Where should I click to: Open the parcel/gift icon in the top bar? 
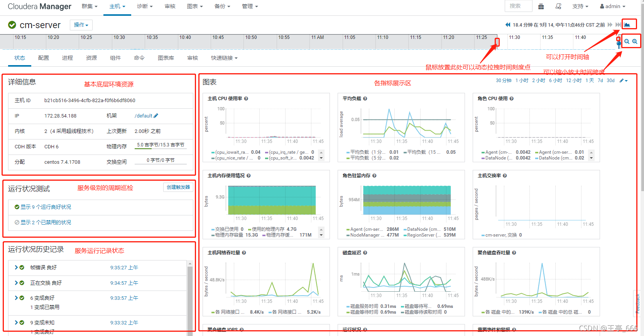pyautogui.click(x=541, y=6)
